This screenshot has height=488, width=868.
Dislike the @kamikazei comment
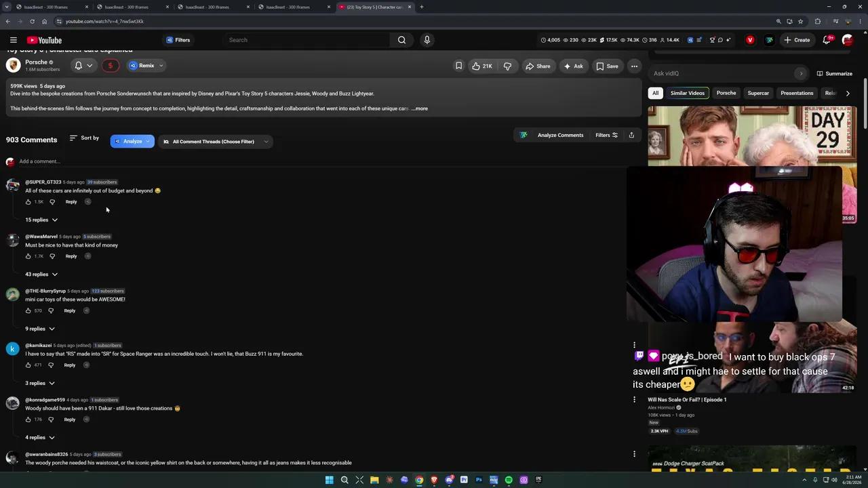tap(51, 365)
